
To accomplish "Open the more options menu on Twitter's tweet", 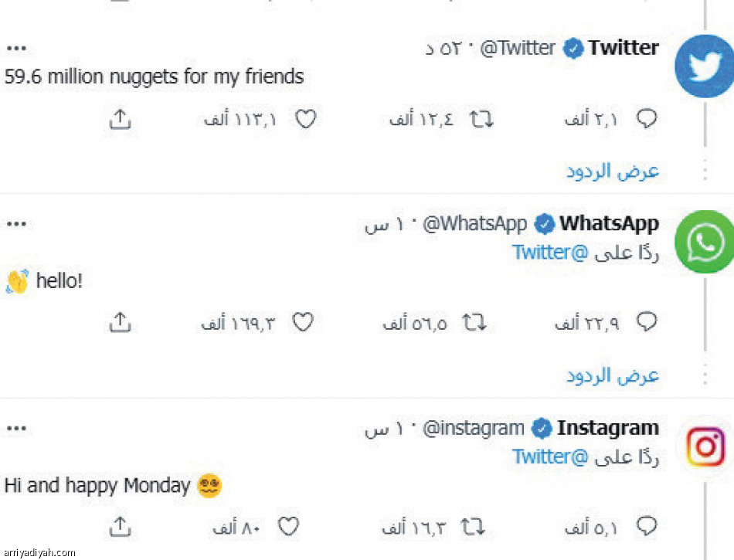I will point(16,46).
